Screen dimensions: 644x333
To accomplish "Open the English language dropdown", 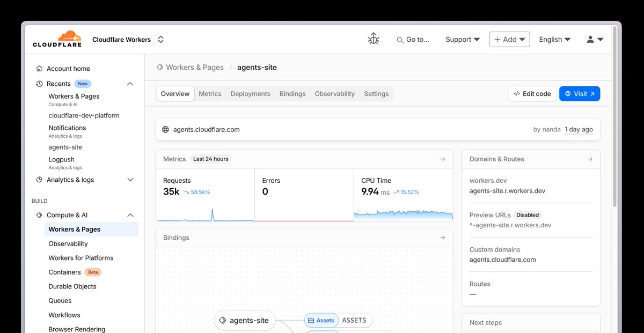I will [x=554, y=39].
